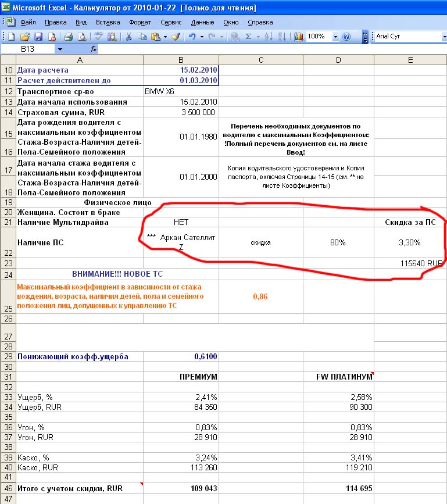
Task: Click the New workbook icon
Action: [x=11, y=37]
